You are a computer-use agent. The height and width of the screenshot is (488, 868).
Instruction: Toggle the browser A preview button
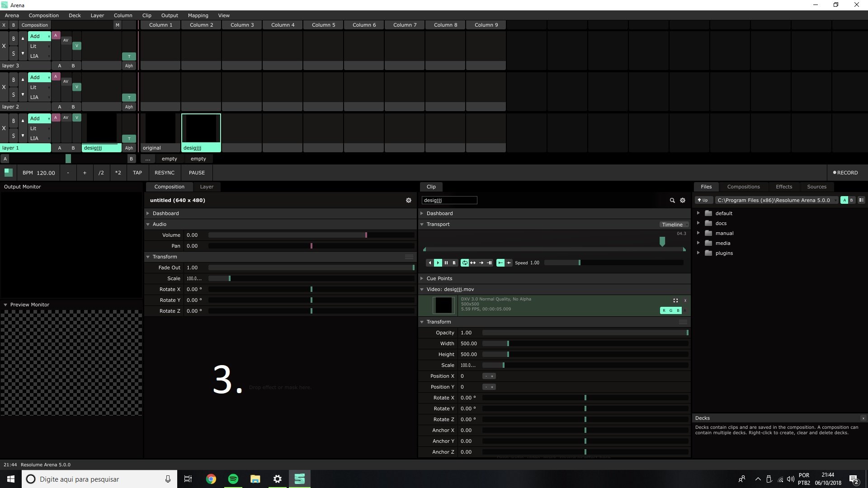(x=844, y=200)
